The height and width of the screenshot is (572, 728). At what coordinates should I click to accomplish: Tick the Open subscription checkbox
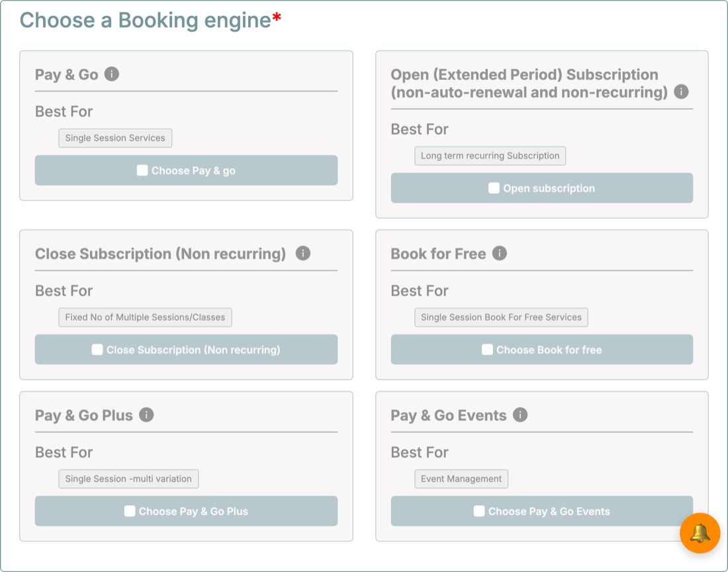(494, 188)
